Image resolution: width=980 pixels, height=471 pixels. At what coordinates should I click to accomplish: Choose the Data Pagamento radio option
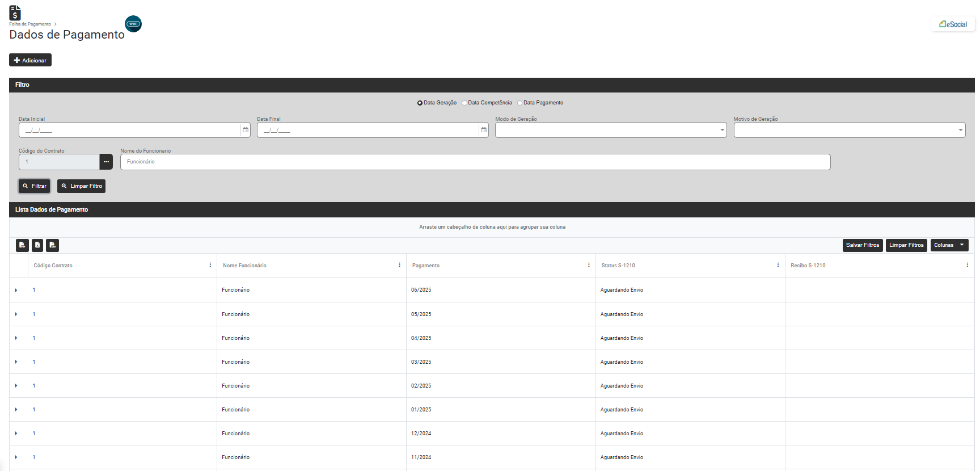[x=520, y=103]
